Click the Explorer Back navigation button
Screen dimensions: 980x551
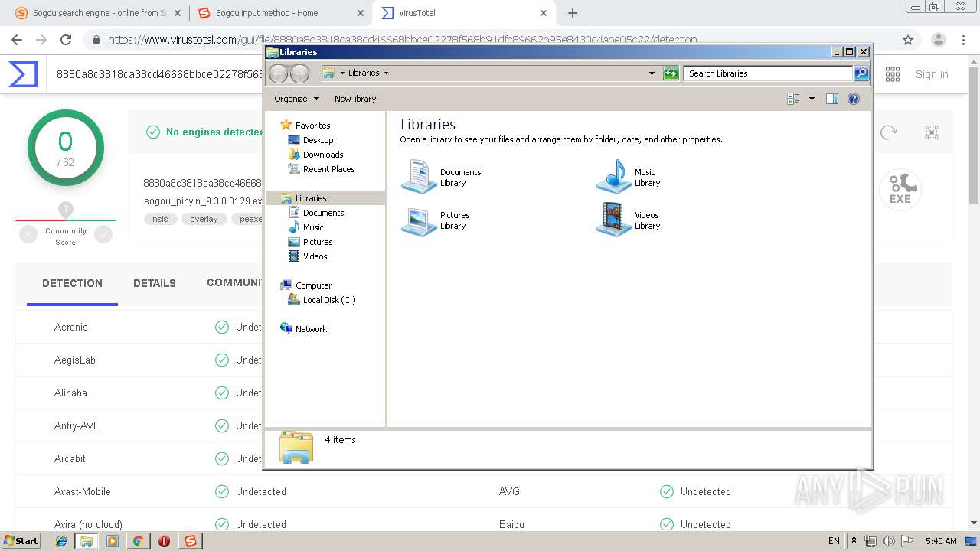279,73
